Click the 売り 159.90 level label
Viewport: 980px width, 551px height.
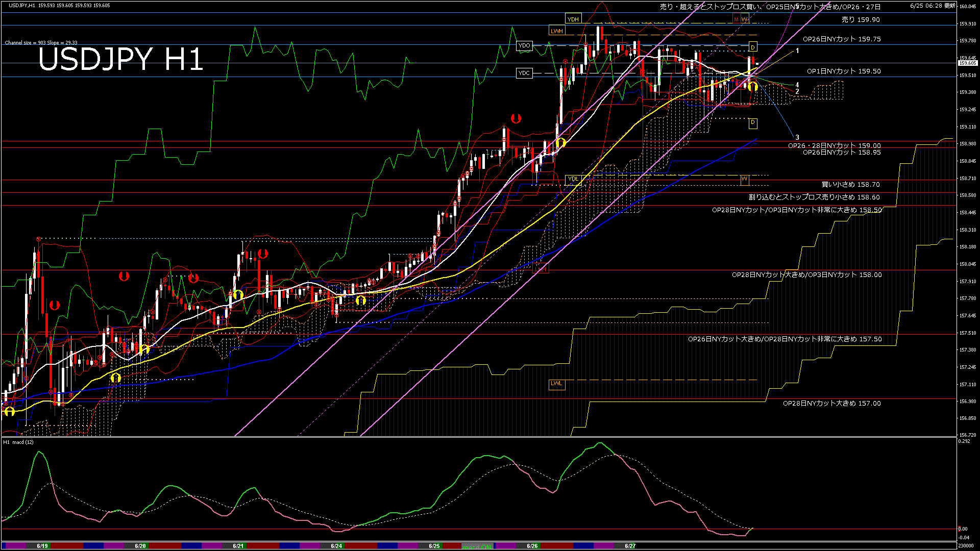click(861, 20)
